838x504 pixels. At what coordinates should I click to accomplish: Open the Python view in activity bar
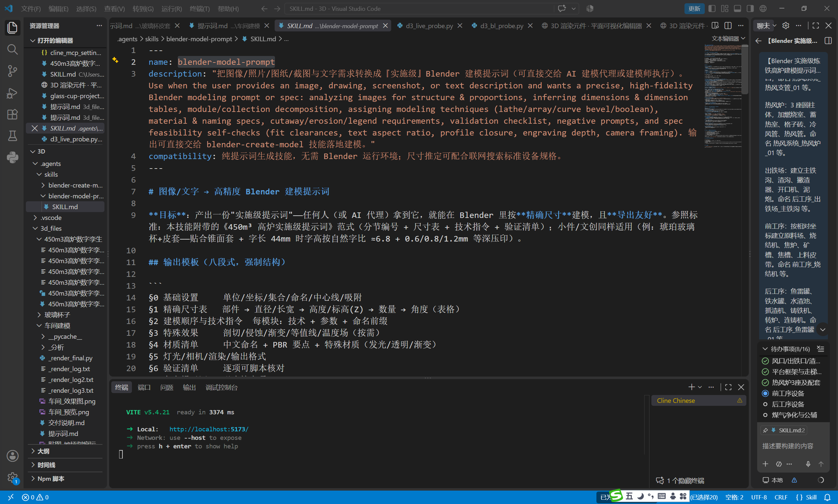(12, 157)
